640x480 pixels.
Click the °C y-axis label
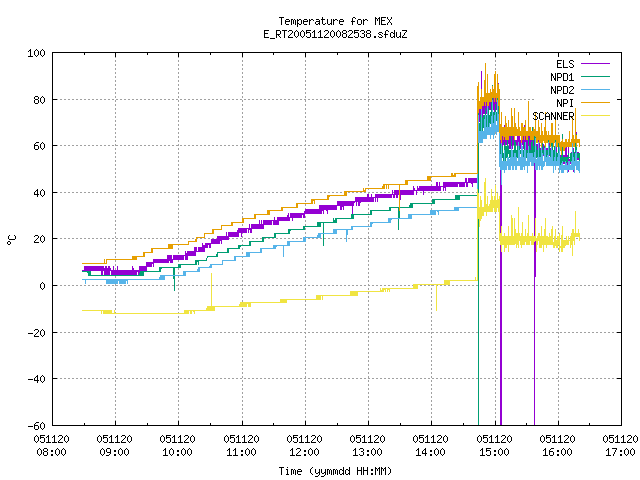click(x=11, y=240)
